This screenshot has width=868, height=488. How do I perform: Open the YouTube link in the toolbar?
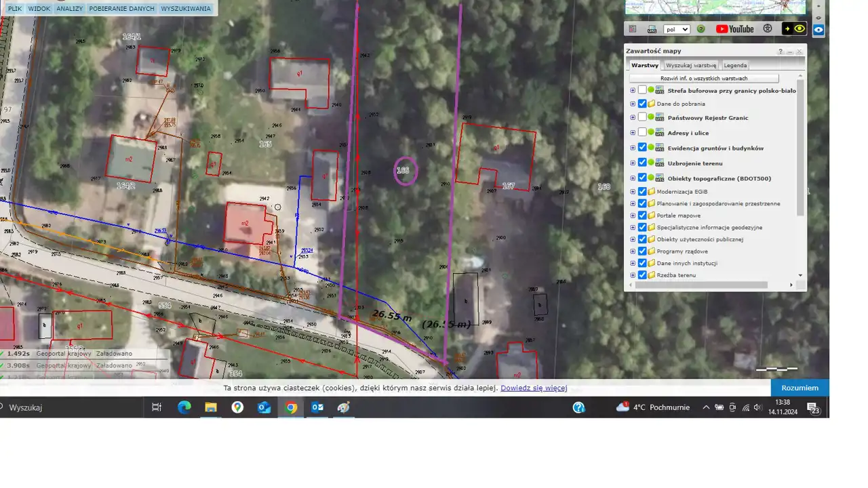click(734, 29)
